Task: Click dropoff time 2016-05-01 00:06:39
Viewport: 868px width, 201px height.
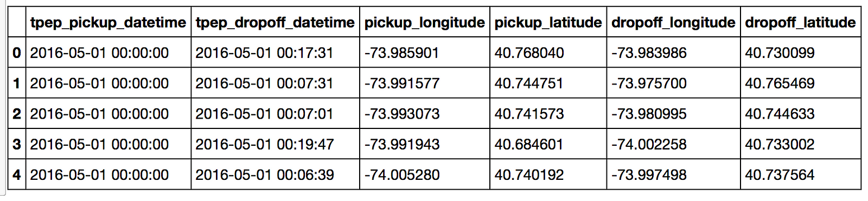Action: [264, 174]
